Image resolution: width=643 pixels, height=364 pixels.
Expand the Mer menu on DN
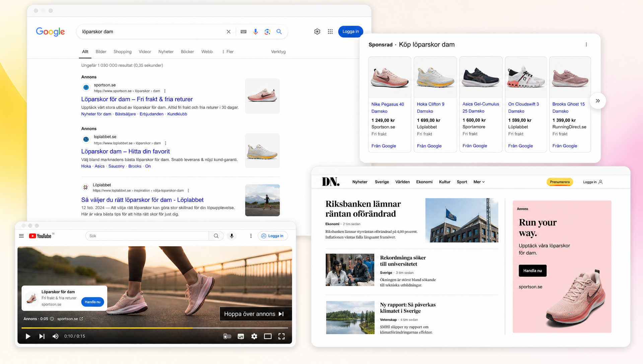pyautogui.click(x=479, y=182)
